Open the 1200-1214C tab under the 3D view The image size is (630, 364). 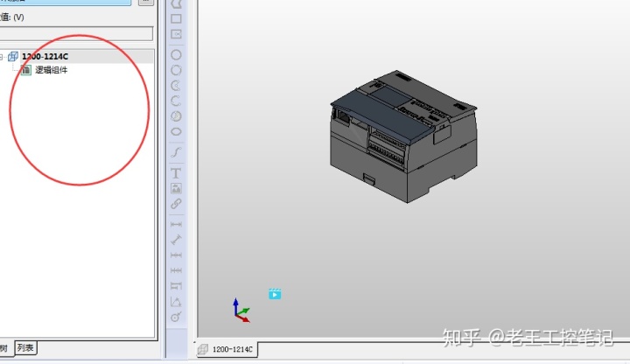click(227, 349)
